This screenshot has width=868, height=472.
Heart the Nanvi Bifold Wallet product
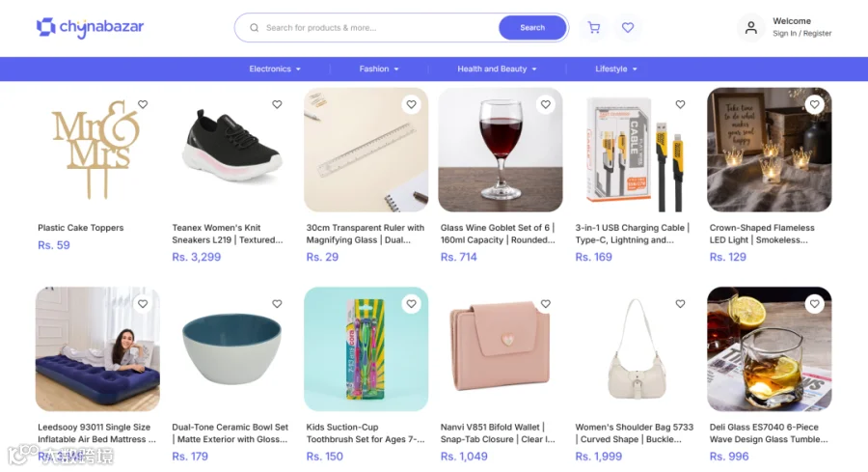pos(546,304)
